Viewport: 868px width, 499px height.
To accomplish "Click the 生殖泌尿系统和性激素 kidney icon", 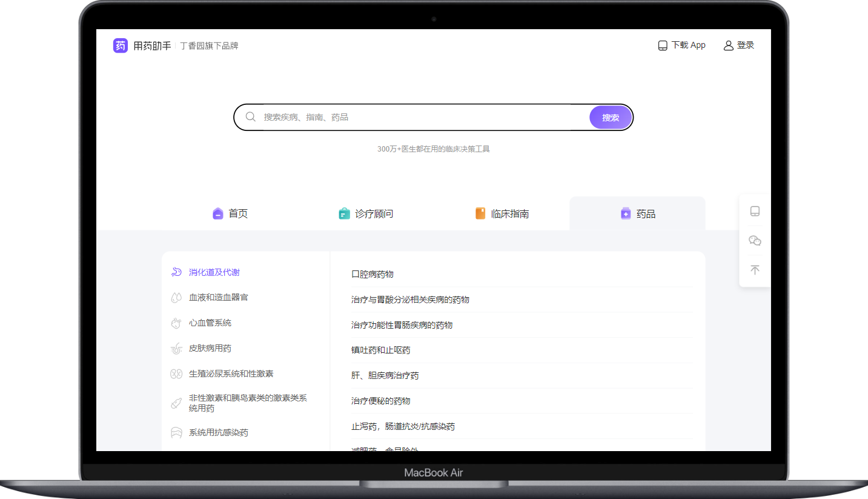I will pyautogui.click(x=176, y=374).
